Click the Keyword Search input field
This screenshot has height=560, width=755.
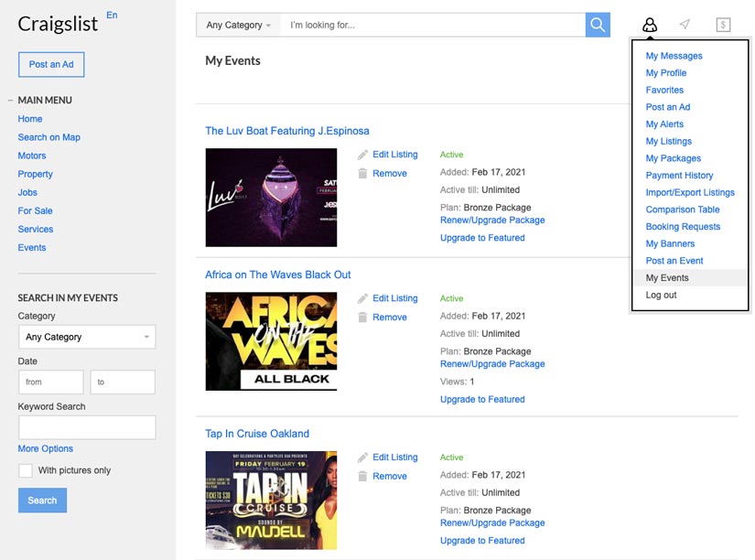coord(87,427)
